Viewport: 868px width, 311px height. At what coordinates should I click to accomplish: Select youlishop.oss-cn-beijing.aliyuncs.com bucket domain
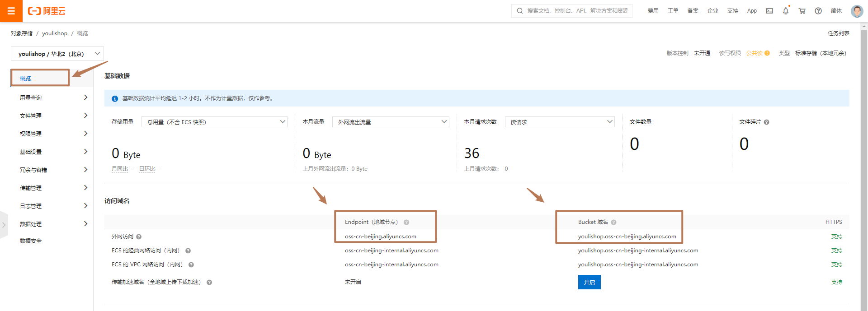[627, 237]
